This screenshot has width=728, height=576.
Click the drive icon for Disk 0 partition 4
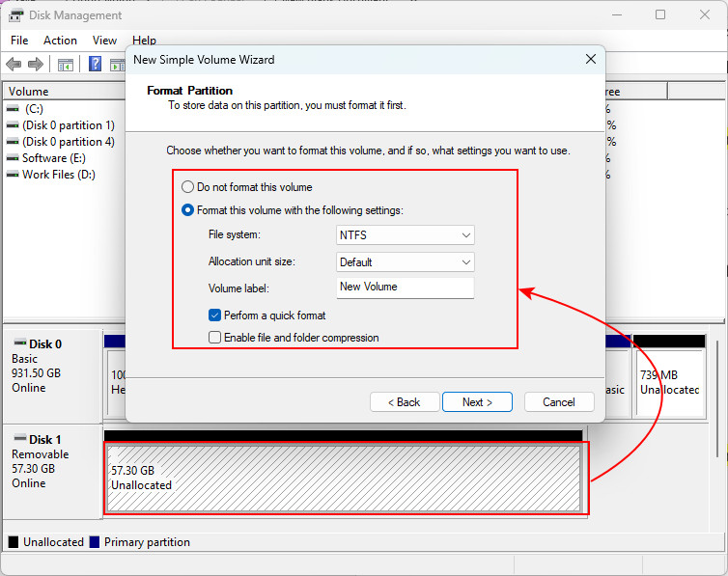click(13, 142)
